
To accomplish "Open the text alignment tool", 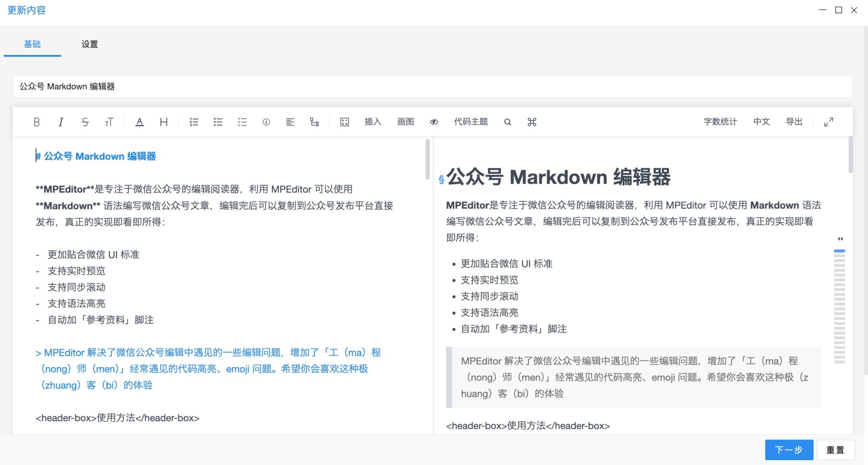I will pyautogui.click(x=290, y=122).
